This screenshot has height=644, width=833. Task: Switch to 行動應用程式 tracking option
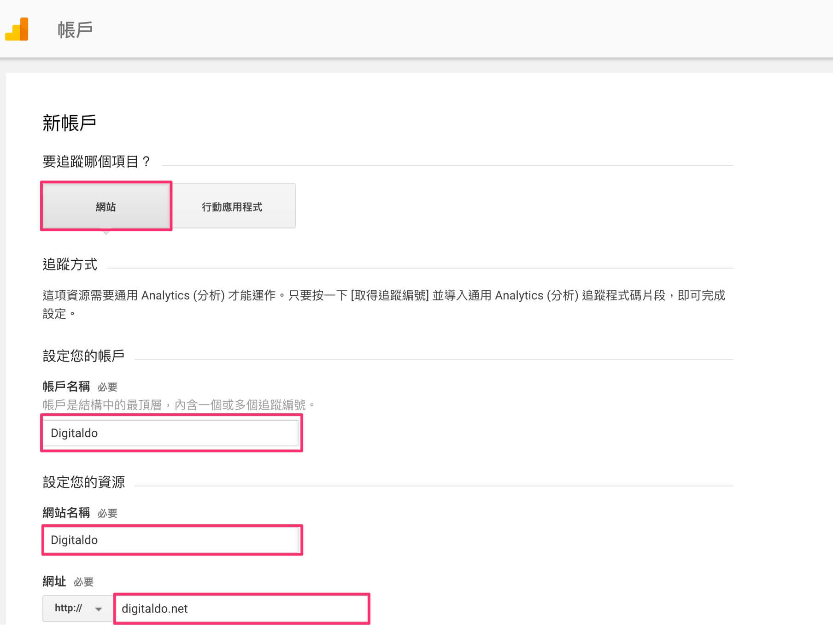tap(232, 206)
